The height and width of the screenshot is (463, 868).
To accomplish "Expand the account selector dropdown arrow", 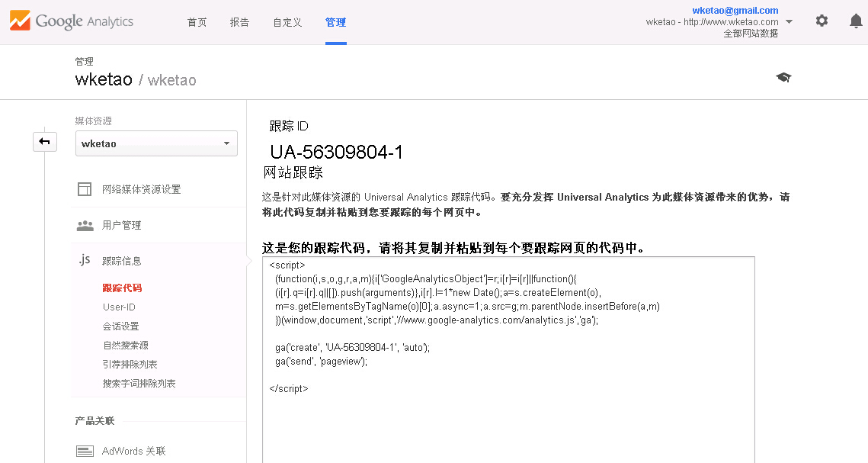I will [x=790, y=22].
